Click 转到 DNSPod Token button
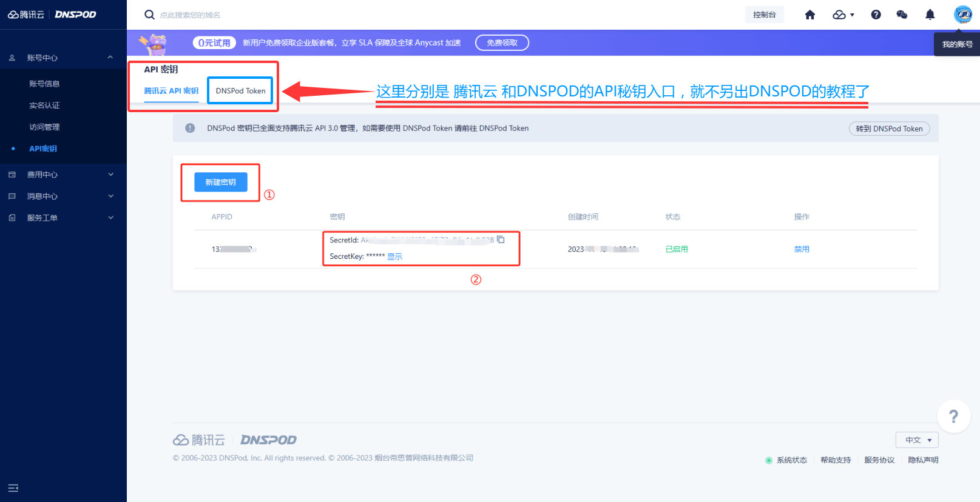Screen dimensions: 980x502 point(889,129)
